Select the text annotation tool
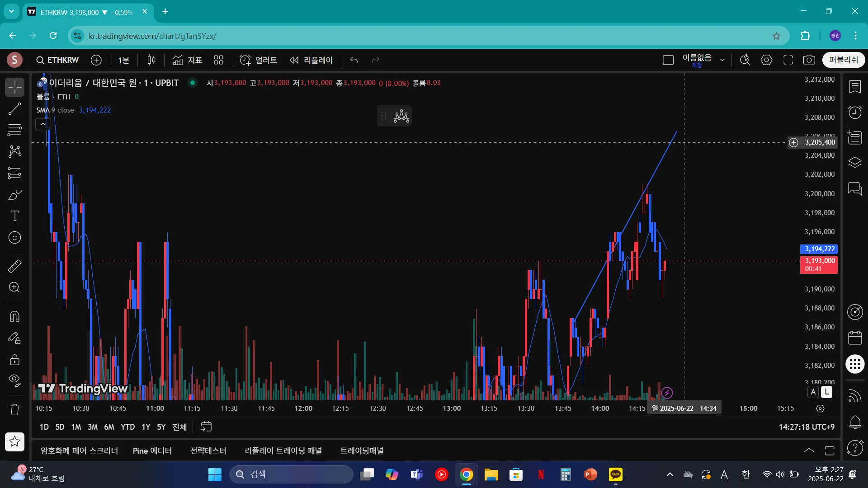 (14, 216)
